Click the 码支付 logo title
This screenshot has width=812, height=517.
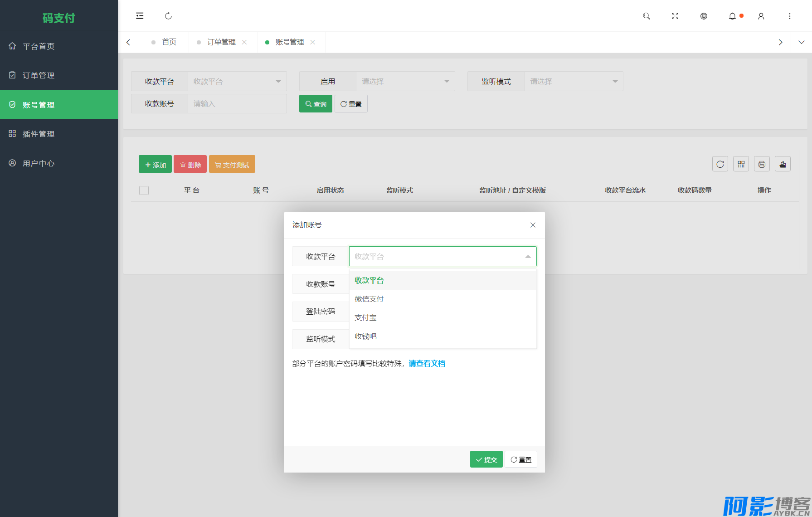click(59, 18)
